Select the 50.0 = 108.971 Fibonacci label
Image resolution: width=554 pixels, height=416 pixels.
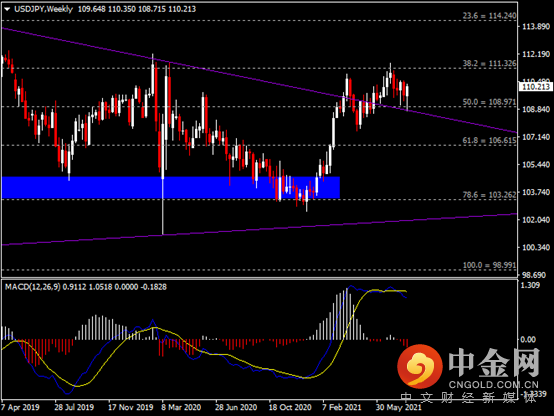(x=489, y=102)
